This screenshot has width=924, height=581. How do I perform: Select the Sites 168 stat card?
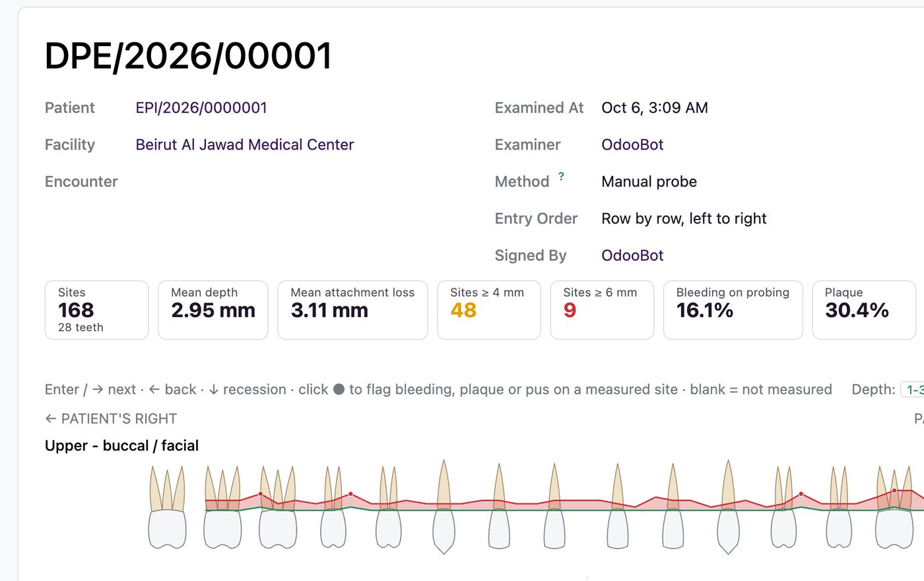97,310
